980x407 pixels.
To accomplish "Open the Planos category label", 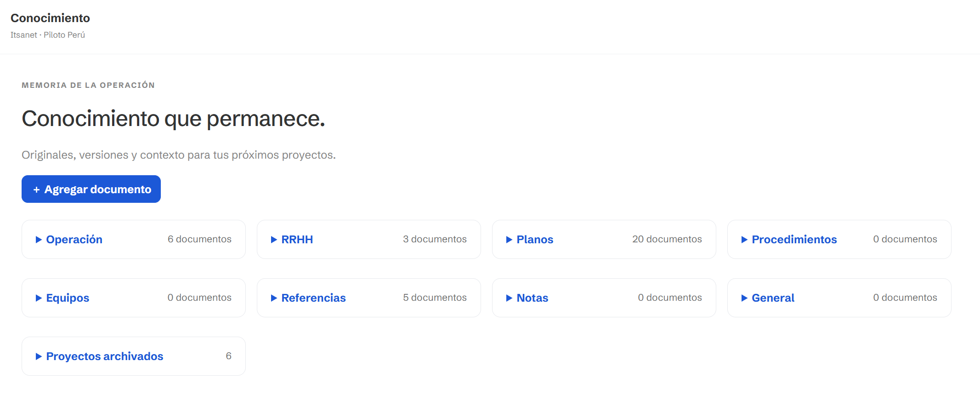I will [x=535, y=240].
